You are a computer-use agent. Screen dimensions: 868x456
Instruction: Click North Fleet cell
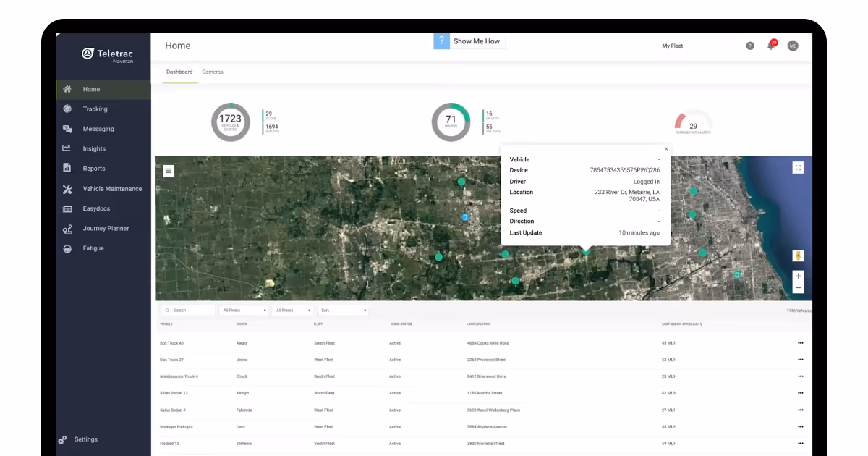click(x=324, y=393)
